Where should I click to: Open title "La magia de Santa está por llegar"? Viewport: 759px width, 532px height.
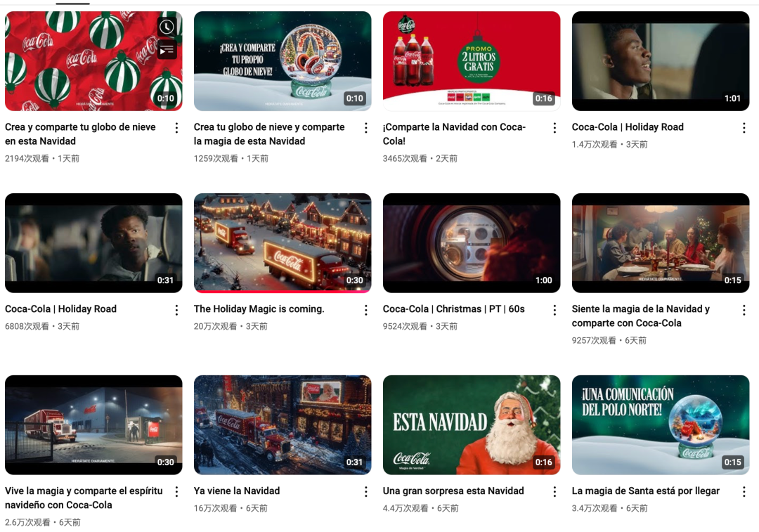[x=646, y=491]
